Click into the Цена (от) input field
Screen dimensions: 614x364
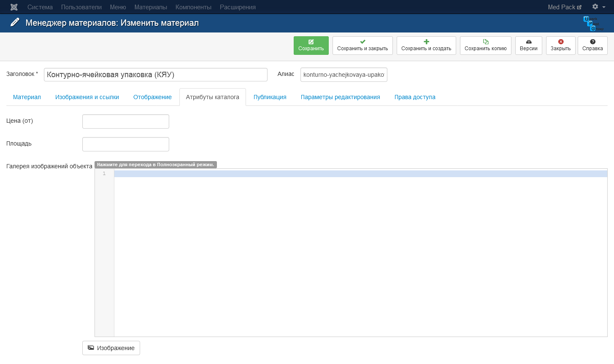tap(126, 121)
